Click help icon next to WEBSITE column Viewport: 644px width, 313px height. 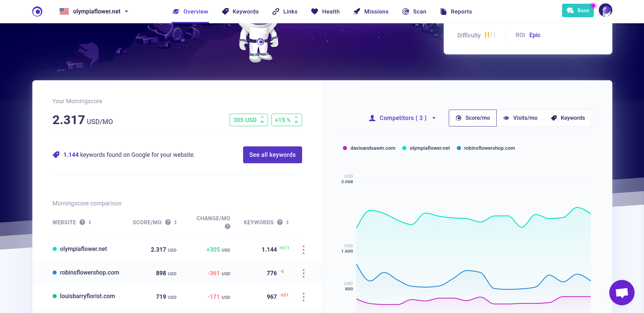tap(82, 222)
